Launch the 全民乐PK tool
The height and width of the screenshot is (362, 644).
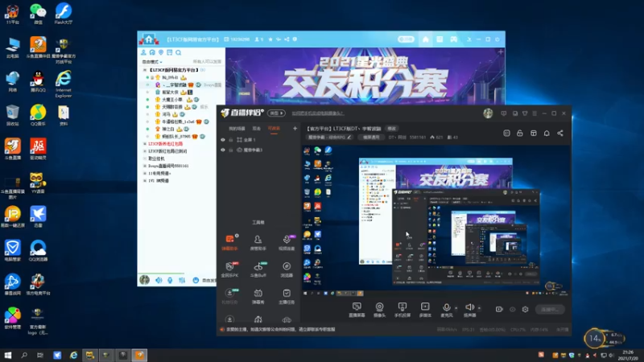[x=229, y=269]
